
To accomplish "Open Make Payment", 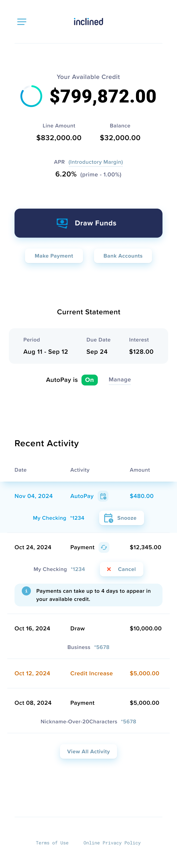I will (54, 256).
